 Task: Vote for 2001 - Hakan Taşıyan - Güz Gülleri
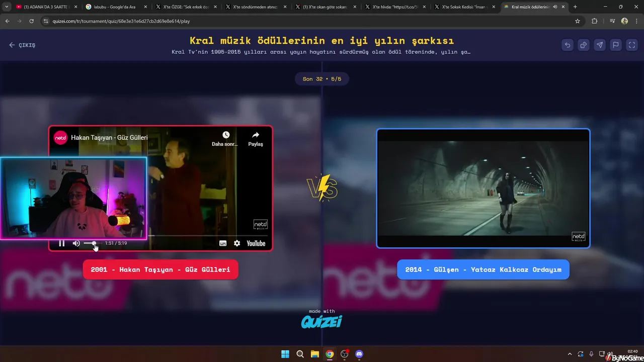[160, 269]
